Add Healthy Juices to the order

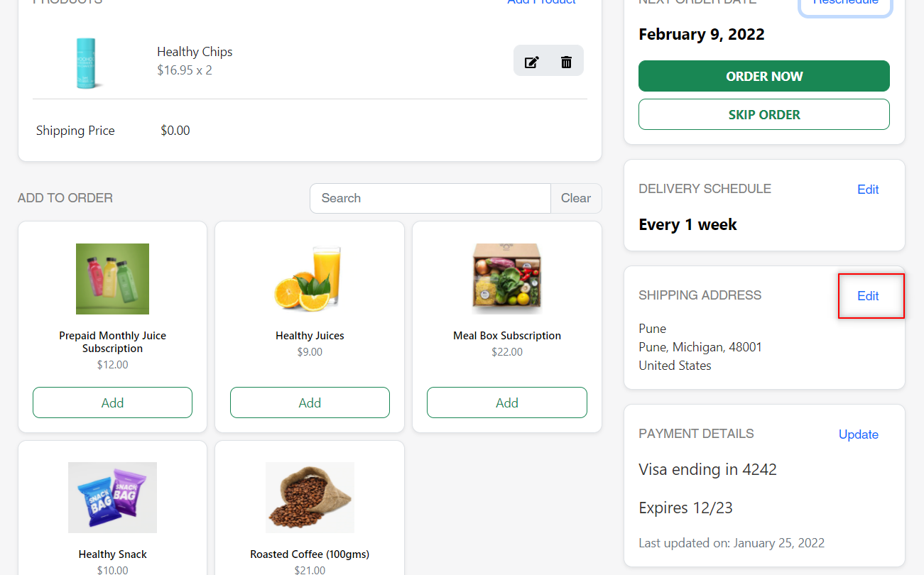coord(310,402)
